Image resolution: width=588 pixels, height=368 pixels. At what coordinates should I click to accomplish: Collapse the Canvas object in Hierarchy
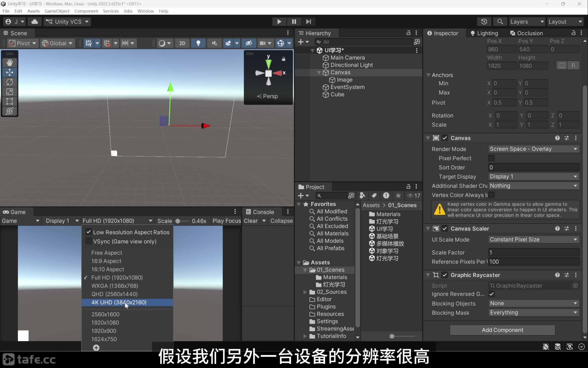coord(319,72)
